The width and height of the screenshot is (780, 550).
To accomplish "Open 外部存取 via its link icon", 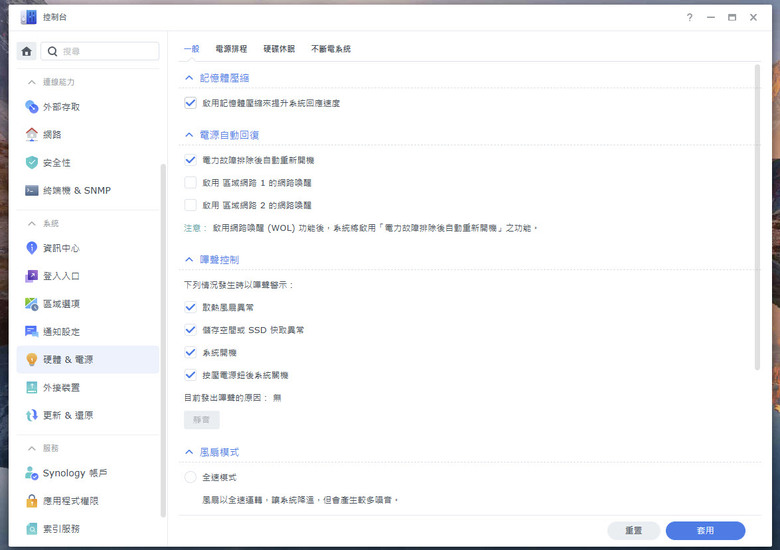I will point(31,107).
